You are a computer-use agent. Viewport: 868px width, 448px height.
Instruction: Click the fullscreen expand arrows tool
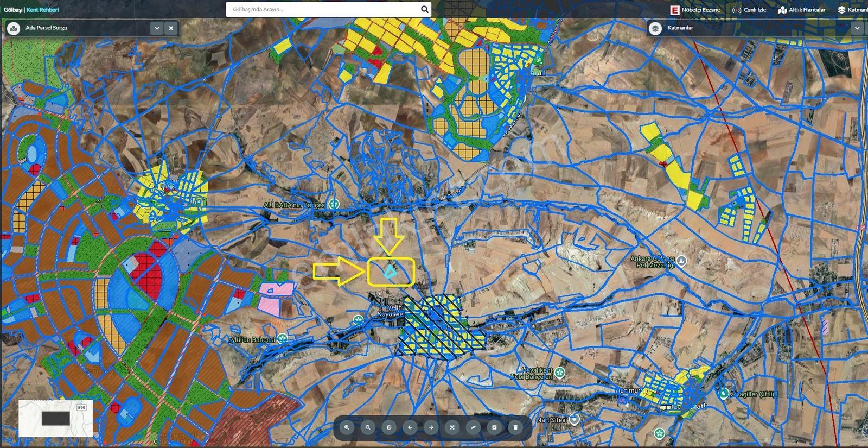pyautogui.click(x=452, y=427)
